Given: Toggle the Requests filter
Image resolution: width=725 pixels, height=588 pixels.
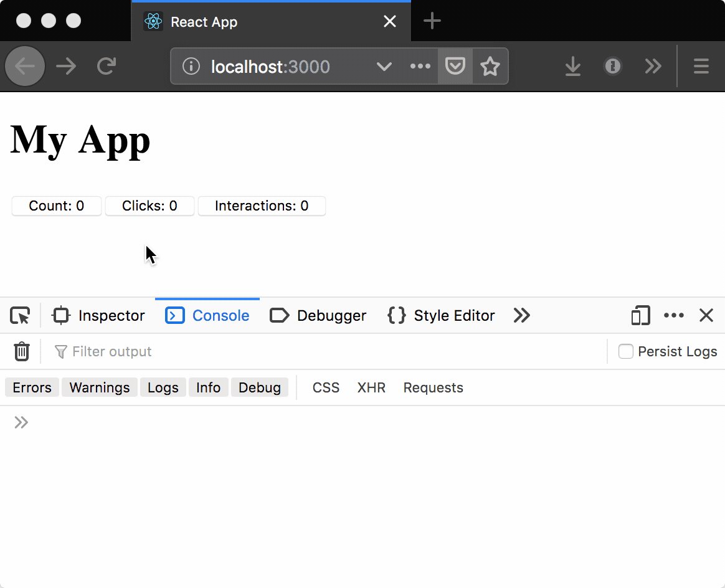Looking at the screenshot, I should pyautogui.click(x=434, y=387).
